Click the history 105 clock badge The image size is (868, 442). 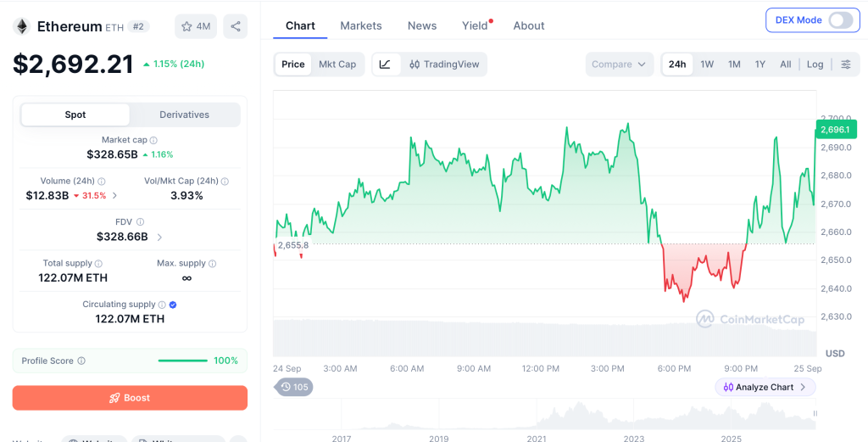pyautogui.click(x=294, y=387)
